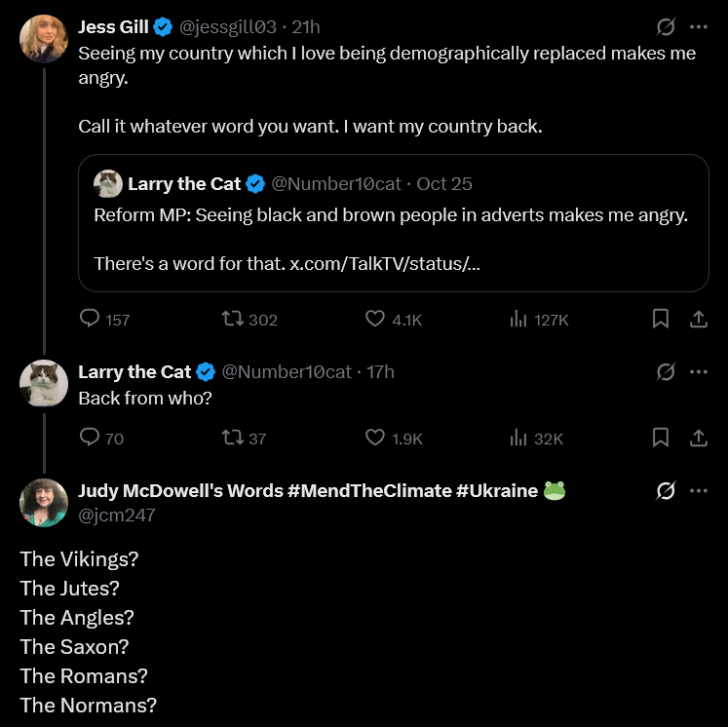The image size is (728, 727).
Task: Open more options on Judy McDowell's tweet
Action: [699, 491]
